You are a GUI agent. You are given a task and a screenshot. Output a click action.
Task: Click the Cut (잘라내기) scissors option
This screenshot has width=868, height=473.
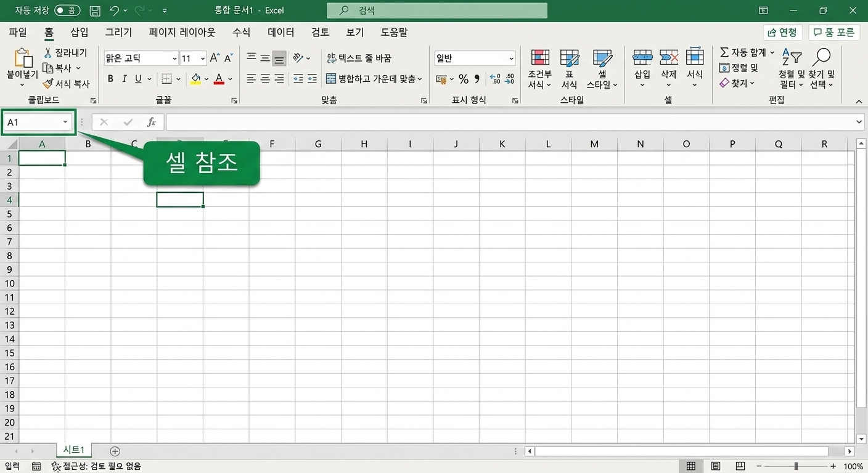[x=65, y=53]
